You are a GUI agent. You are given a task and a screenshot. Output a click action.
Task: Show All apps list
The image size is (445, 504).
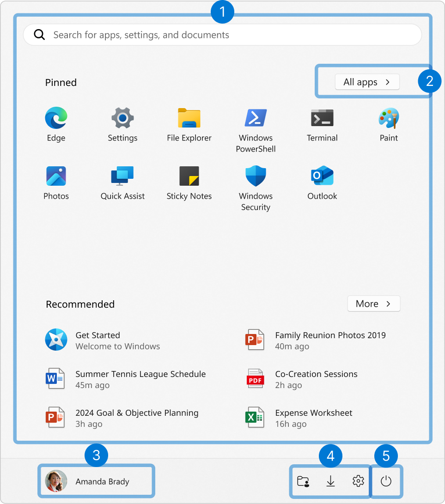367,82
